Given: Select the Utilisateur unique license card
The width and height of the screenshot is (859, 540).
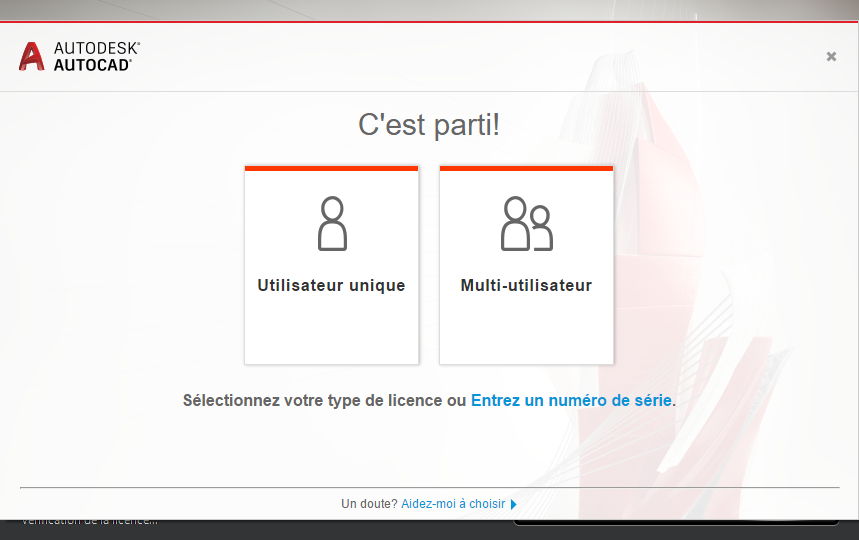Looking at the screenshot, I should coord(331,265).
